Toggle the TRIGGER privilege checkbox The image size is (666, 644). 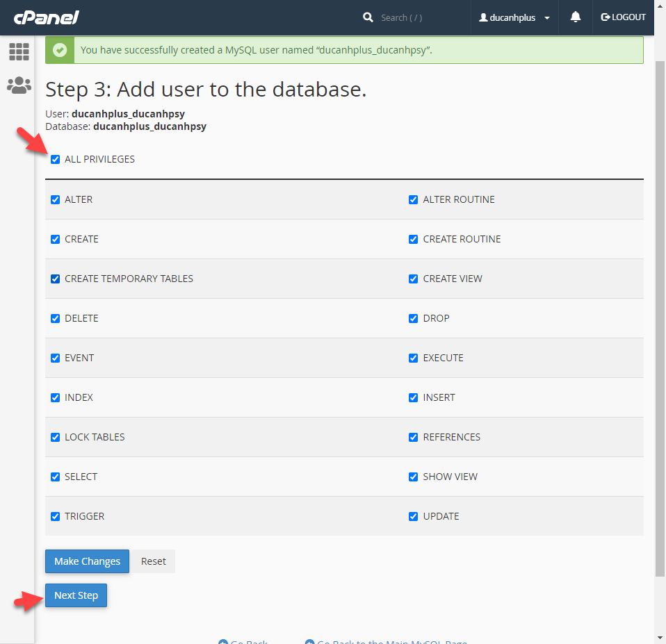(56, 516)
